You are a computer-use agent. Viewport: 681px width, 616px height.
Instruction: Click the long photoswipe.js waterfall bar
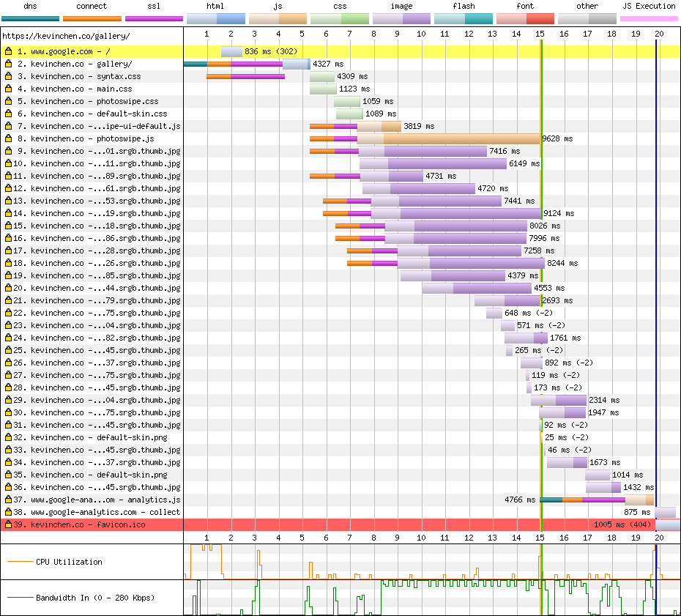tap(461, 139)
